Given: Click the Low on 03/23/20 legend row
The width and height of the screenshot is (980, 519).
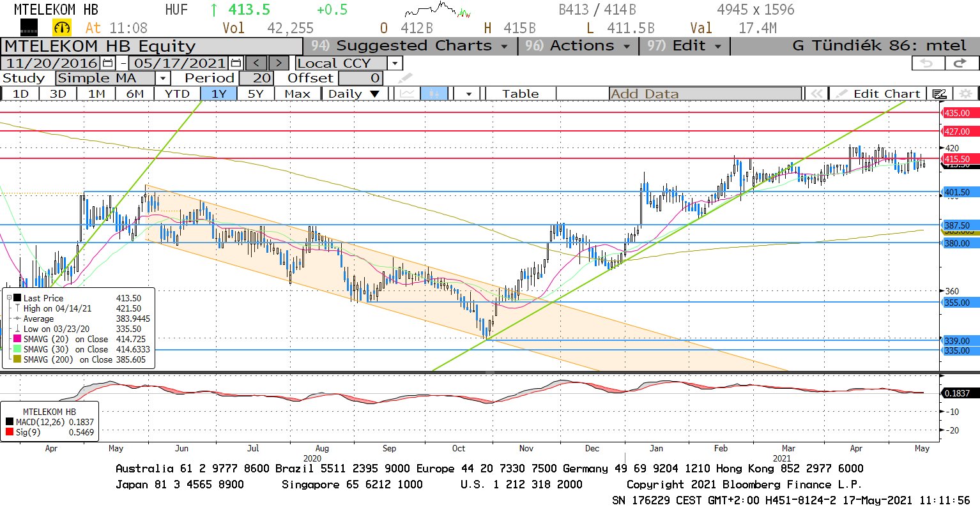Looking at the screenshot, I should point(77,329).
